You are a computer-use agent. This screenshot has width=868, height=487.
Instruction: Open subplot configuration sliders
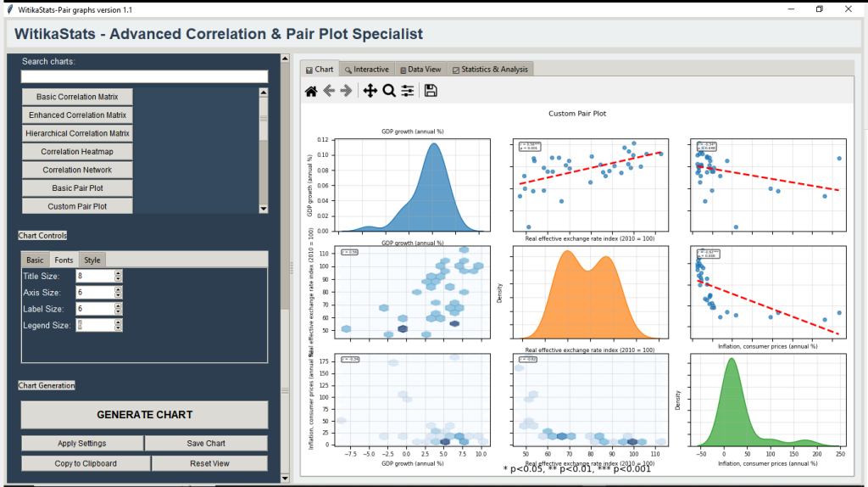[408, 91]
